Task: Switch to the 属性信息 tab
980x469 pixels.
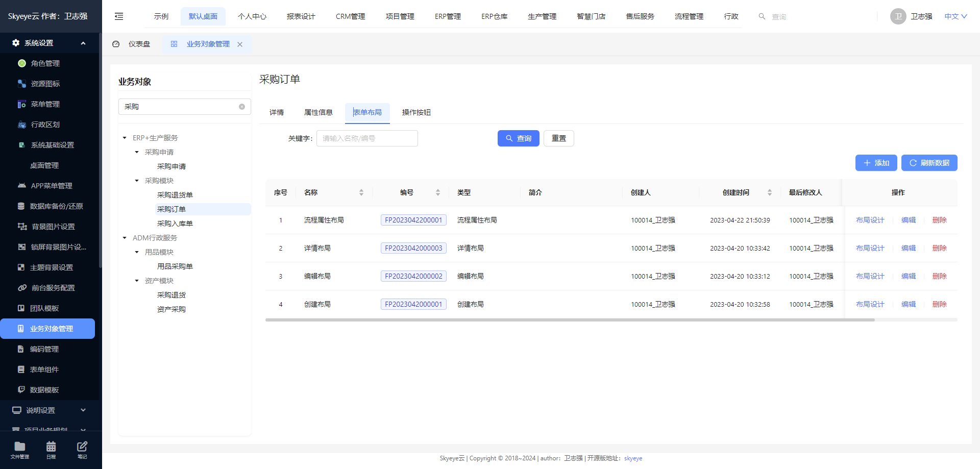Action: coord(318,112)
